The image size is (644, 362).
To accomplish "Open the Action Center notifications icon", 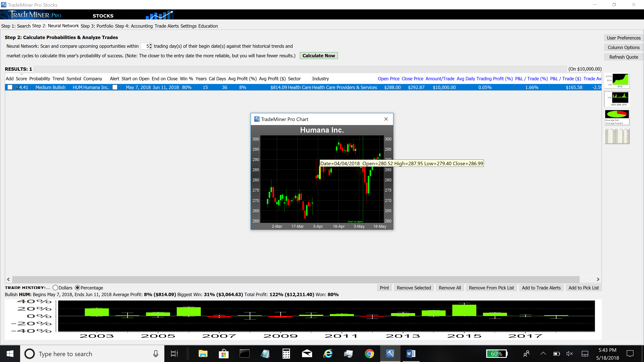I will point(630,354).
